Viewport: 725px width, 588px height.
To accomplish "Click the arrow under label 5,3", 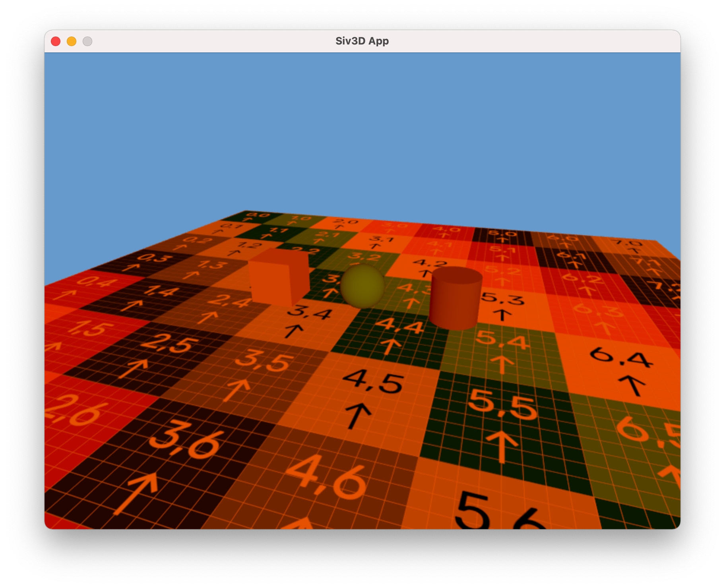I will pos(502,315).
